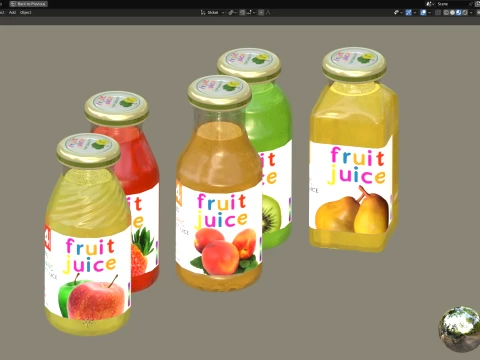
Task: Toggle viewport overlays
Action: pos(423,13)
